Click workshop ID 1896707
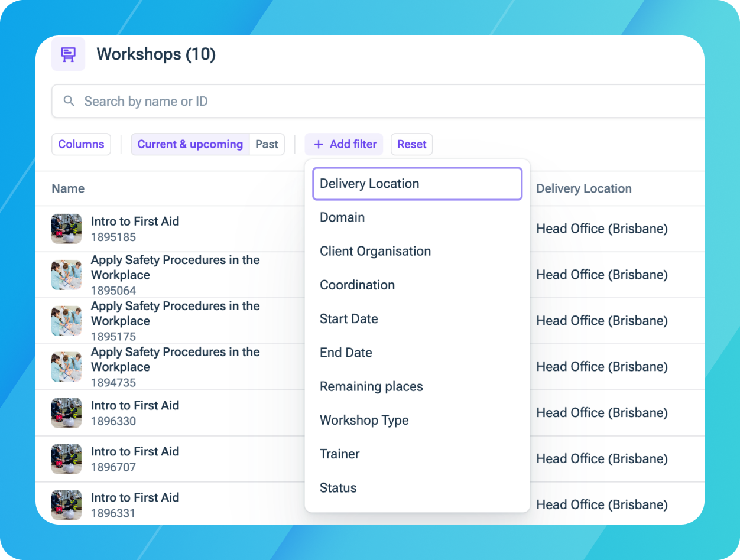The width and height of the screenshot is (740, 560). point(113,468)
